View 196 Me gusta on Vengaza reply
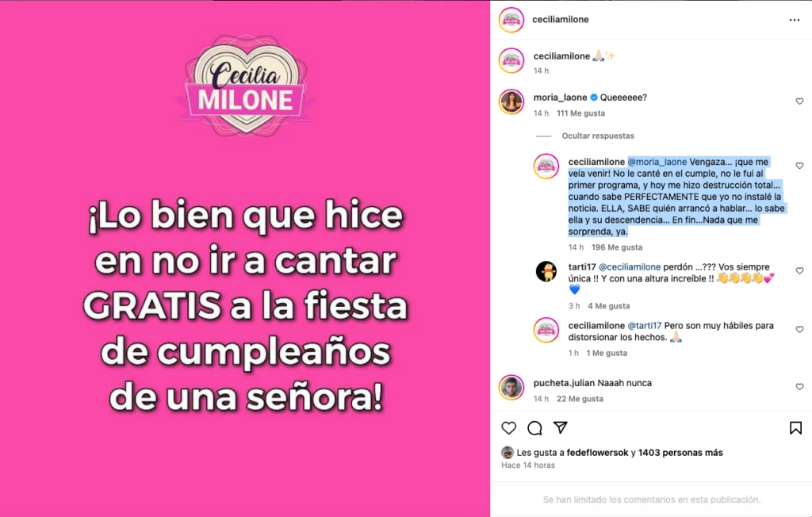 tap(617, 247)
